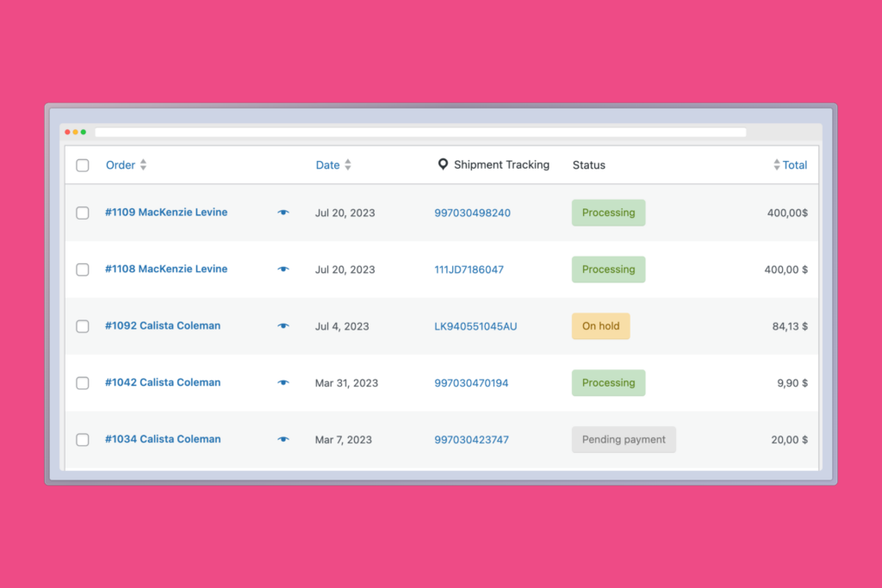Click the total 84,13 $
The width and height of the screenshot is (882, 588).
click(790, 326)
